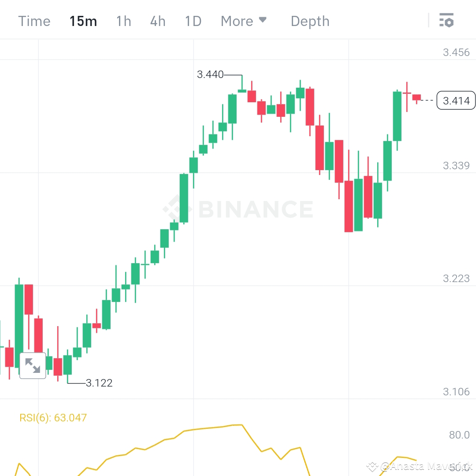Expand the More timeframe dropdown

coord(244,20)
